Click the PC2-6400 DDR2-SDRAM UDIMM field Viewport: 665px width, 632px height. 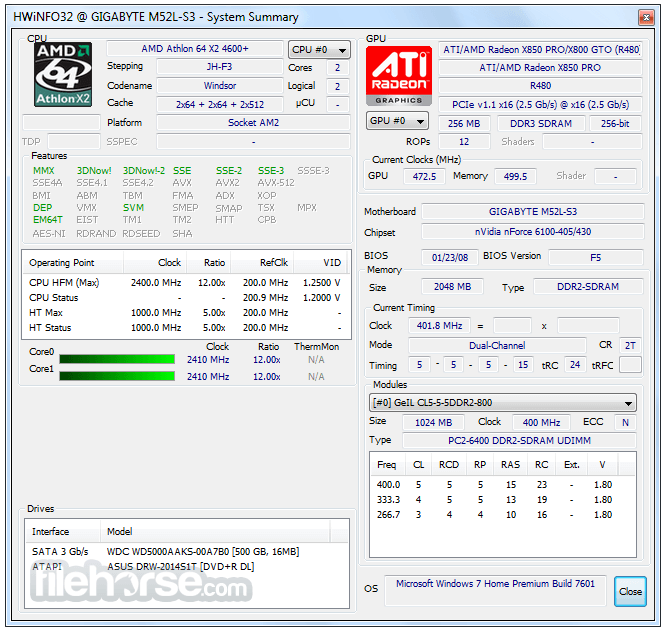(x=519, y=440)
